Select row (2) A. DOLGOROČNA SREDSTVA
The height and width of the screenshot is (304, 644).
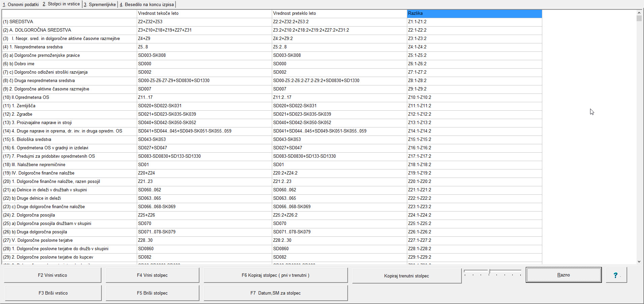coord(69,30)
